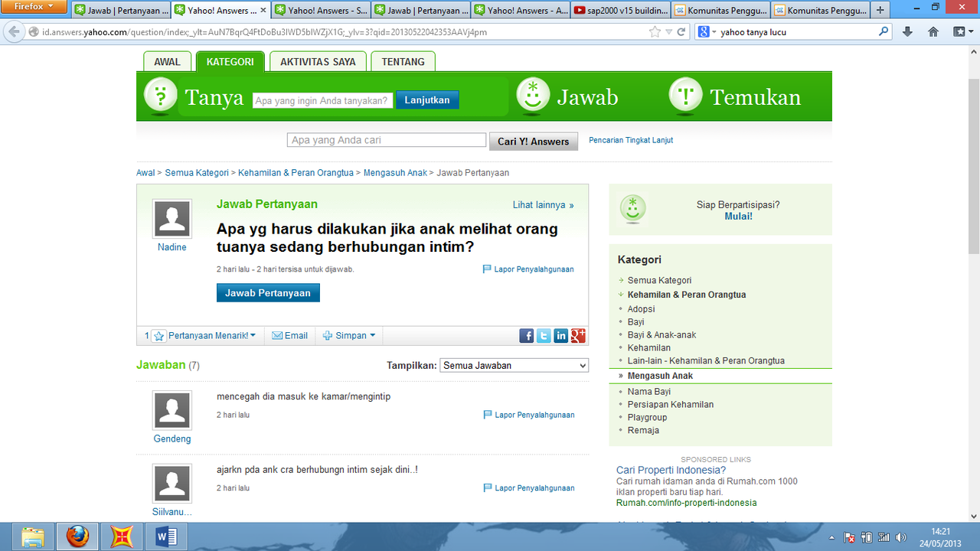Open Cari Properti Indonesia sponsored link
This screenshot has width=980, height=551.
(x=671, y=470)
